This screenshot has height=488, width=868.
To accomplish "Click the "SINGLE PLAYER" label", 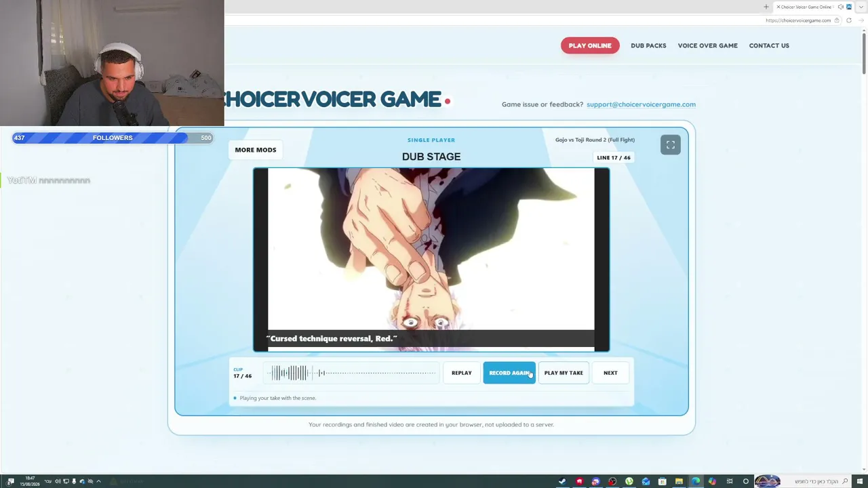I will point(431,140).
